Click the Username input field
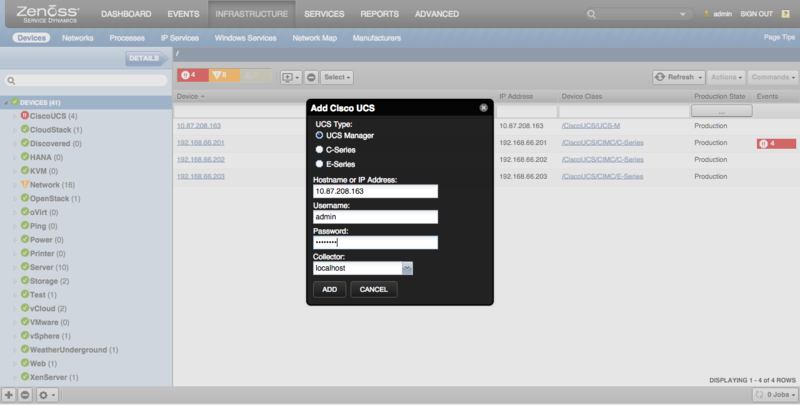The height and width of the screenshot is (405, 800). click(x=376, y=217)
